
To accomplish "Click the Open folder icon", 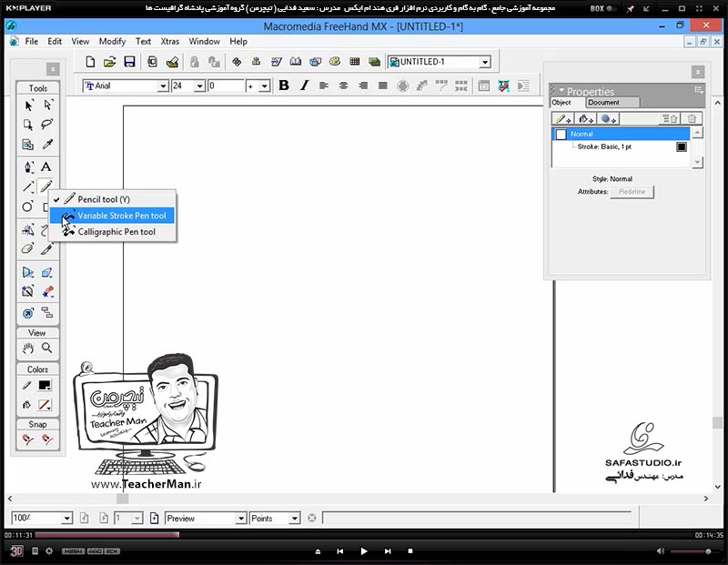I will 109,62.
